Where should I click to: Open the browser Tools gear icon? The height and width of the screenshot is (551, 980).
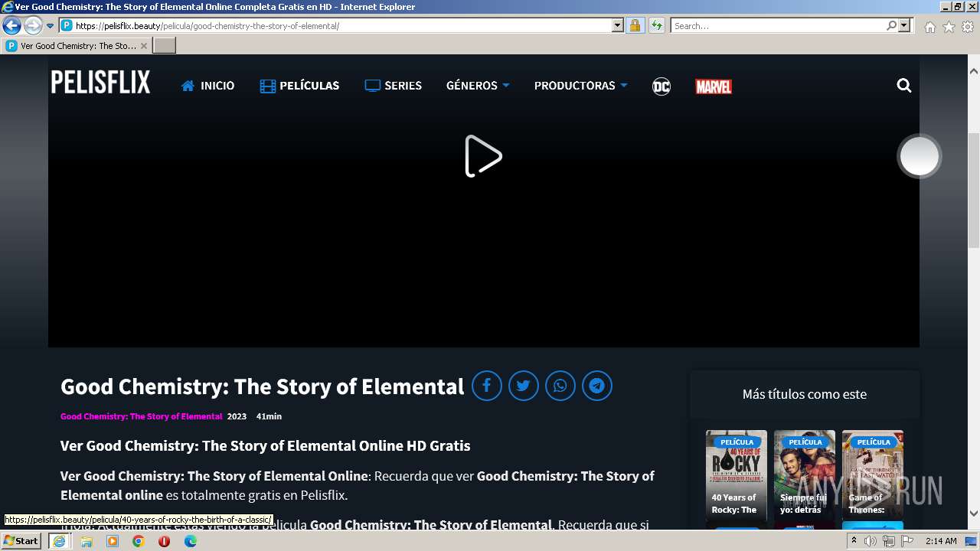tap(968, 27)
